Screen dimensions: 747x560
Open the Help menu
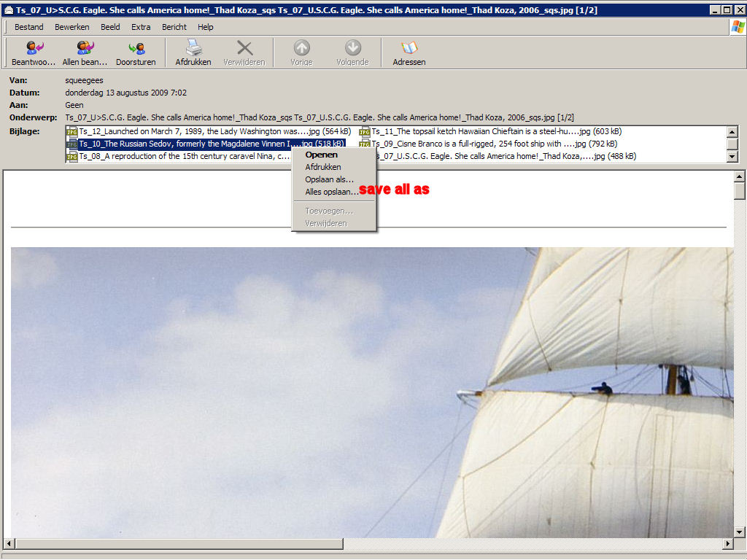(x=205, y=27)
